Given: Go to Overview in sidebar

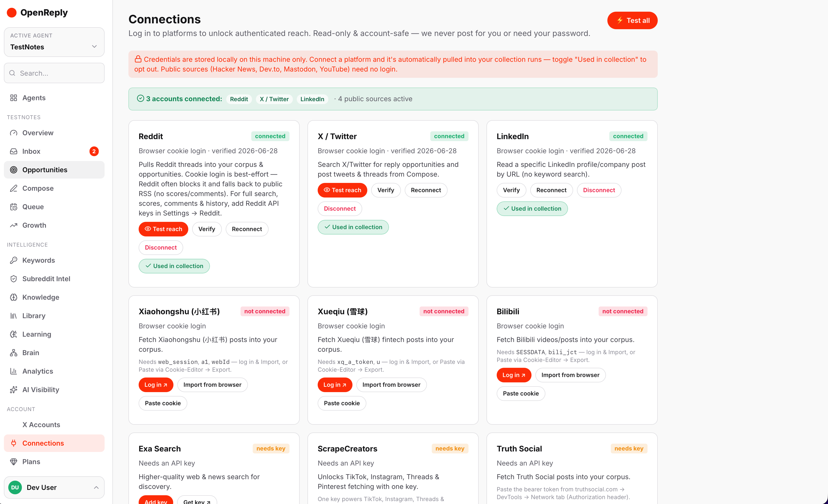Looking at the screenshot, I should [x=54, y=133].
